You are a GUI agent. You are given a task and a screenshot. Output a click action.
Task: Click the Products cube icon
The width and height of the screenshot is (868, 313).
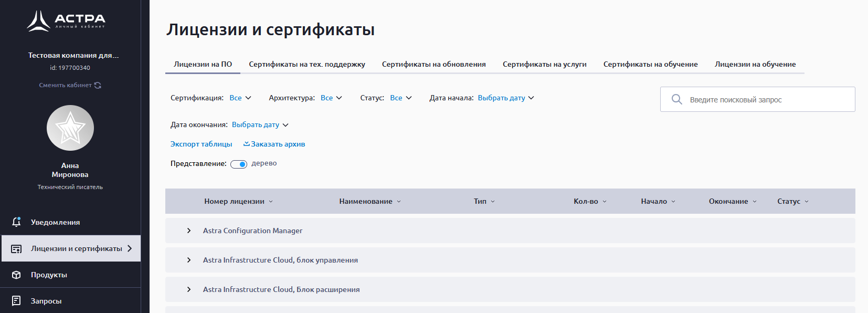(16, 275)
